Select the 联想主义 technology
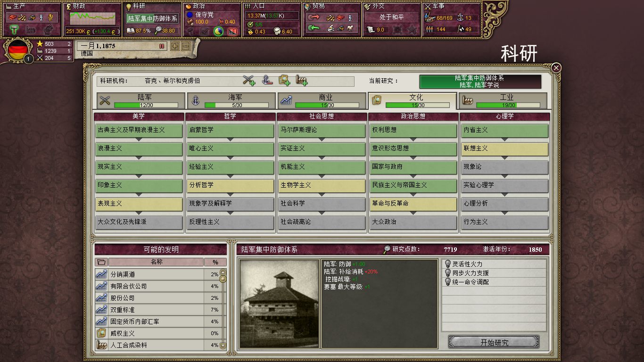644x362 pixels. coord(504,149)
